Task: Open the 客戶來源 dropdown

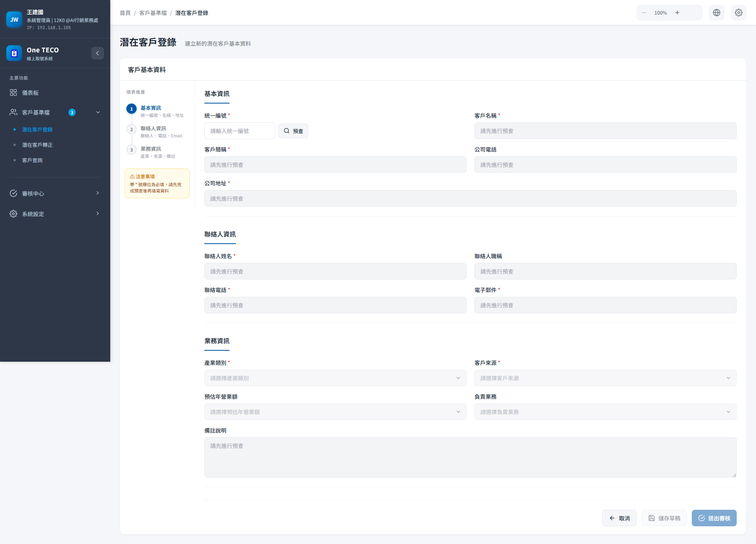Action: 605,377
